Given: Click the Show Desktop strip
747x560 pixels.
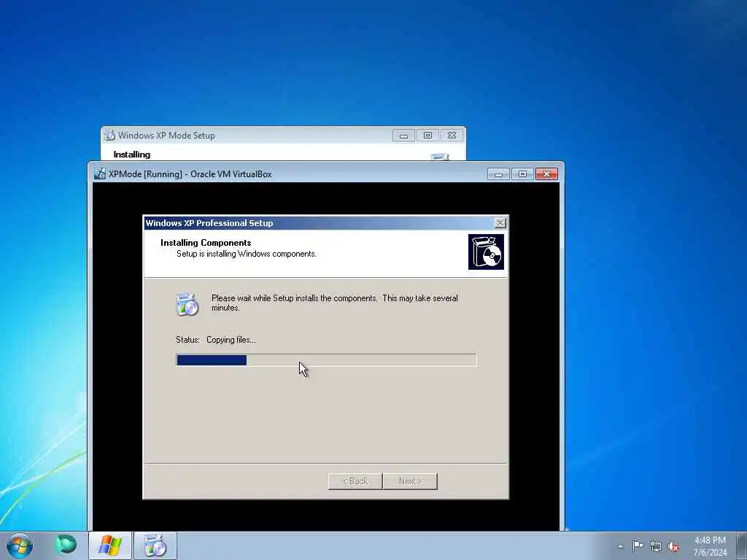Looking at the screenshot, I should [742, 545].
